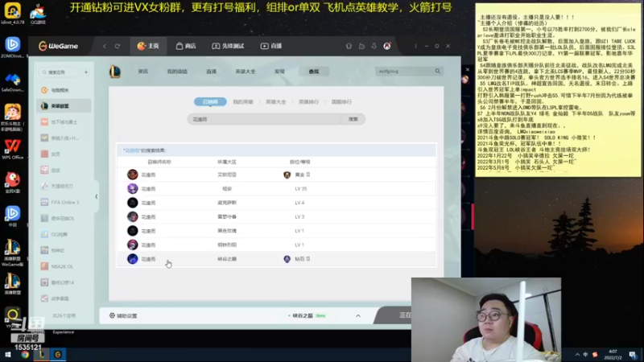Open Chrome from the taskbar

click(x=25, y=355)
